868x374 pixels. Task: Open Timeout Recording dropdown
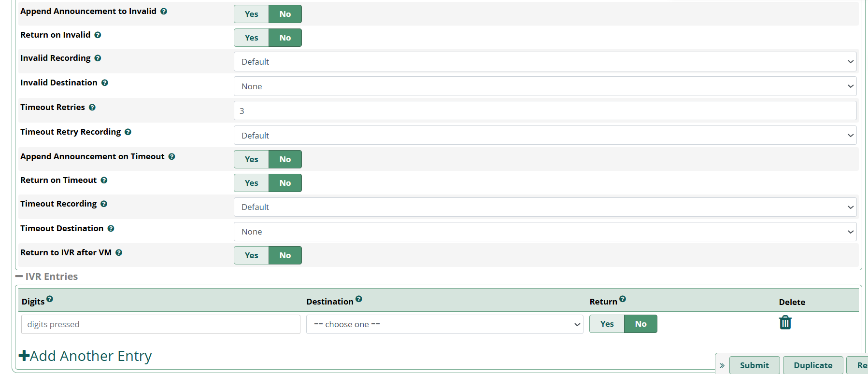[x=545, y=207]
